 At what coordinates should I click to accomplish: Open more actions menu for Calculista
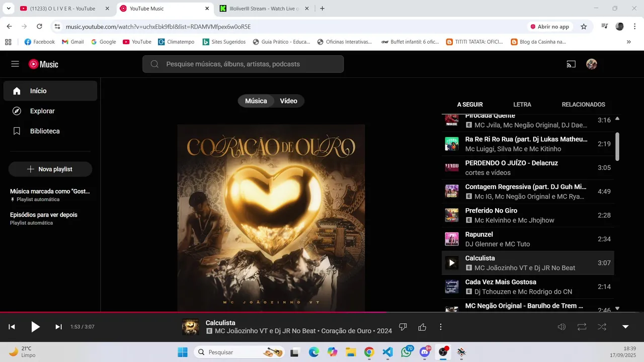441,327
